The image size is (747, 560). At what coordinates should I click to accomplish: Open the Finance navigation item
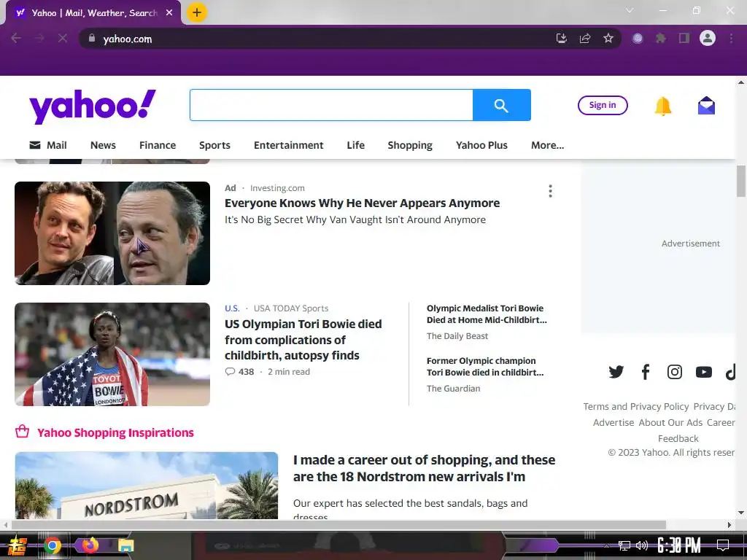158,145
